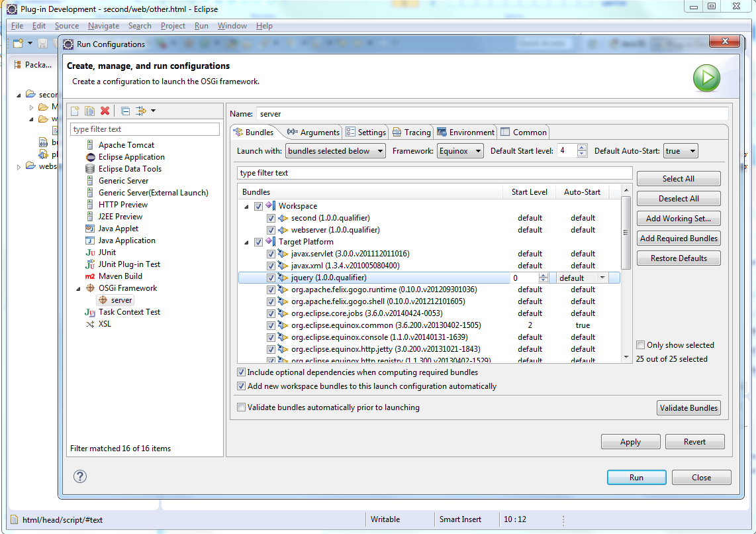
Task: Uncheck the javax.servlet bundle checkbox
Action: coord(271,254)
